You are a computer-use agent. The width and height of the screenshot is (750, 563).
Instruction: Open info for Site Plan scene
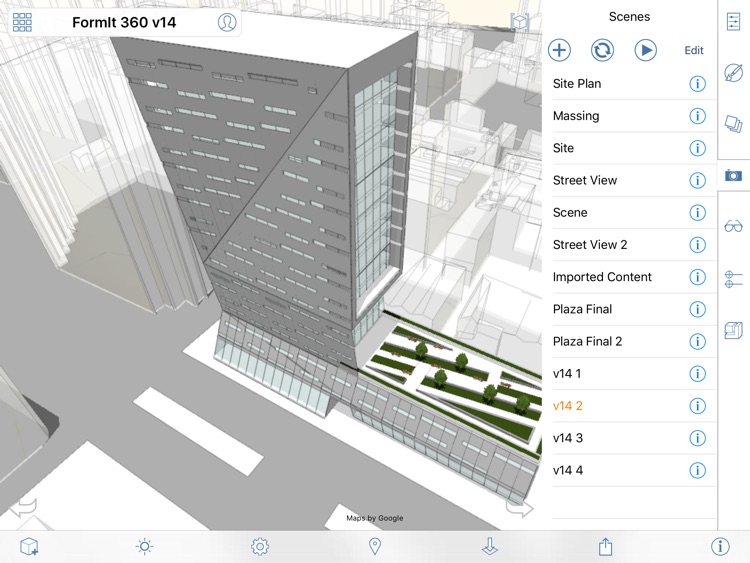click(697, 84)
